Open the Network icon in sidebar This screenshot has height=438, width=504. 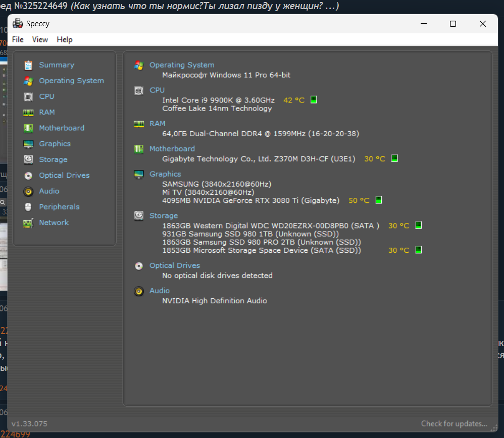pyautogui.click(x=29, y=223)
